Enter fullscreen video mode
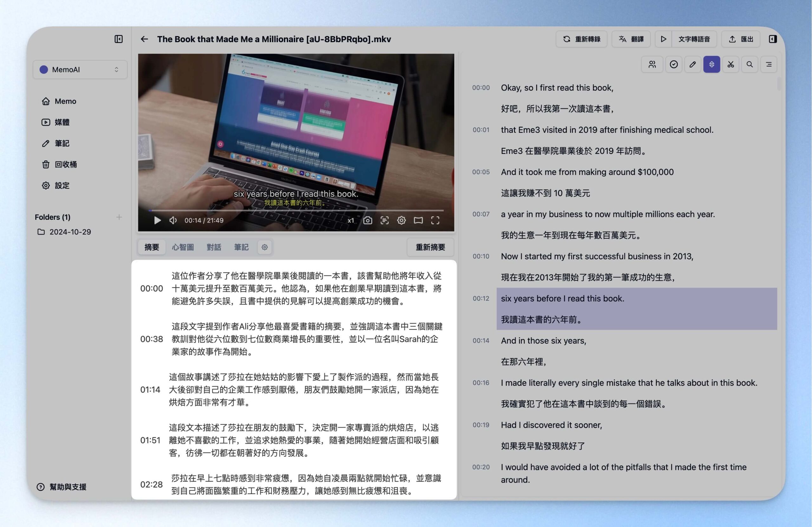812x527 pixels. point(435,220)
